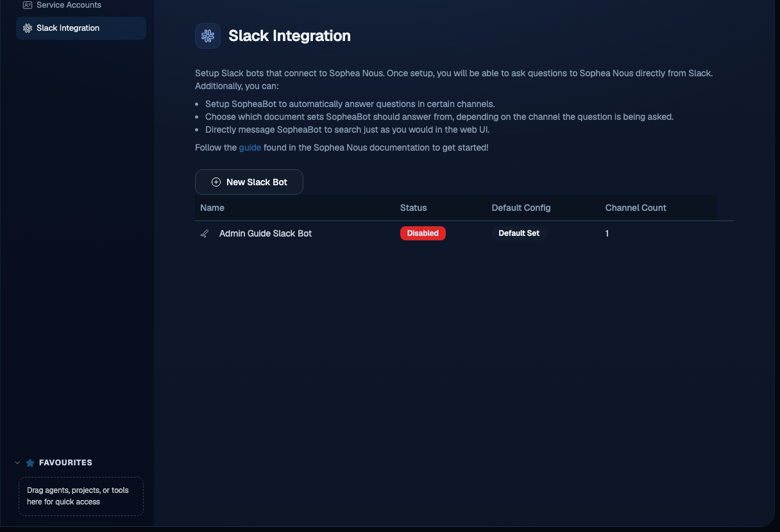
Task: Click the large Slack Integration header icon
Action: [208, 36]
